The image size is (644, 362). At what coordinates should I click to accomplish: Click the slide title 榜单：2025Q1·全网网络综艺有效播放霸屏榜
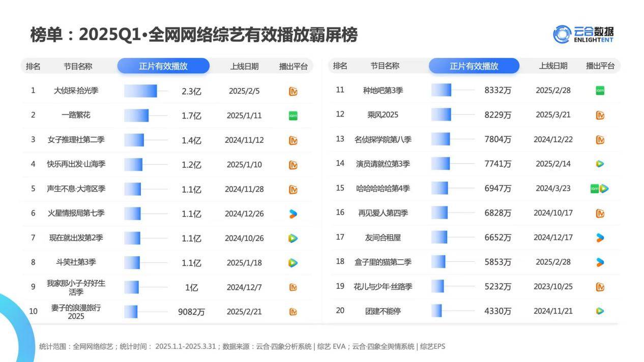[x=194, y=35]
